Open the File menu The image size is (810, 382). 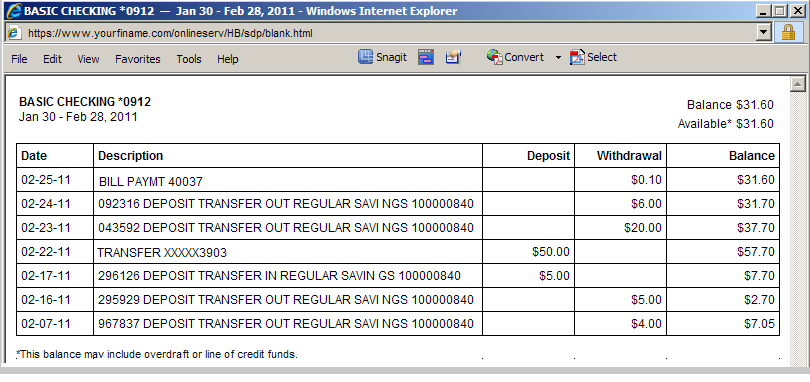click(x=19, y=59)
